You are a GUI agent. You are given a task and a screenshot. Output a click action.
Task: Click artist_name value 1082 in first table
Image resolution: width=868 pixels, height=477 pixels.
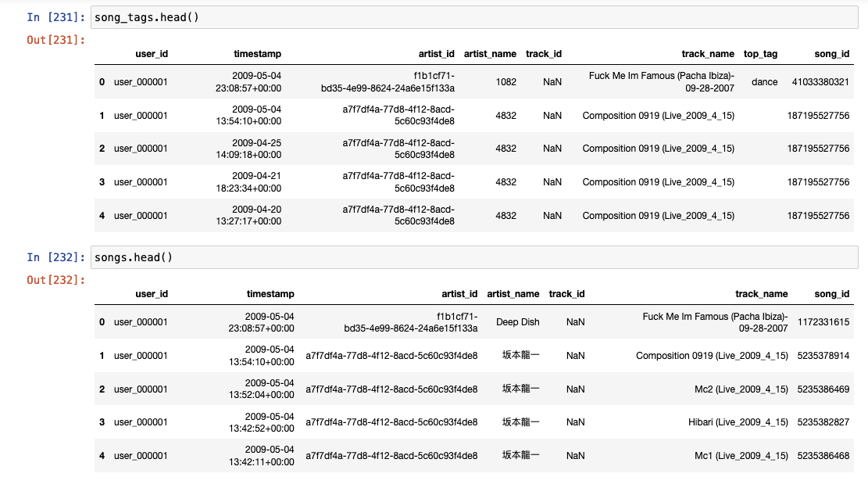coord(506,82)
